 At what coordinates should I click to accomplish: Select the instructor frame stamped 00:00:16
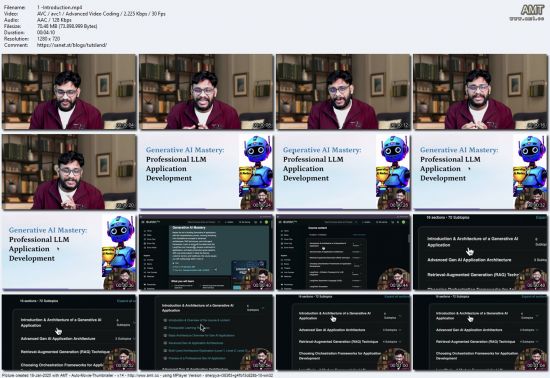click(481, 92)
